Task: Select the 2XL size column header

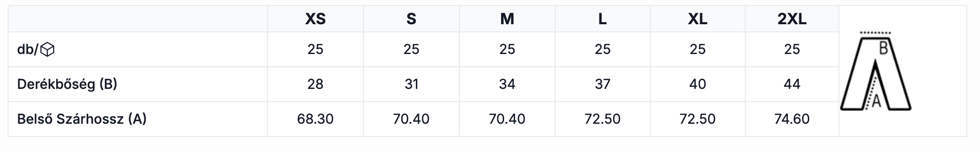Action: pyautogui.click(x=792, y=19)
